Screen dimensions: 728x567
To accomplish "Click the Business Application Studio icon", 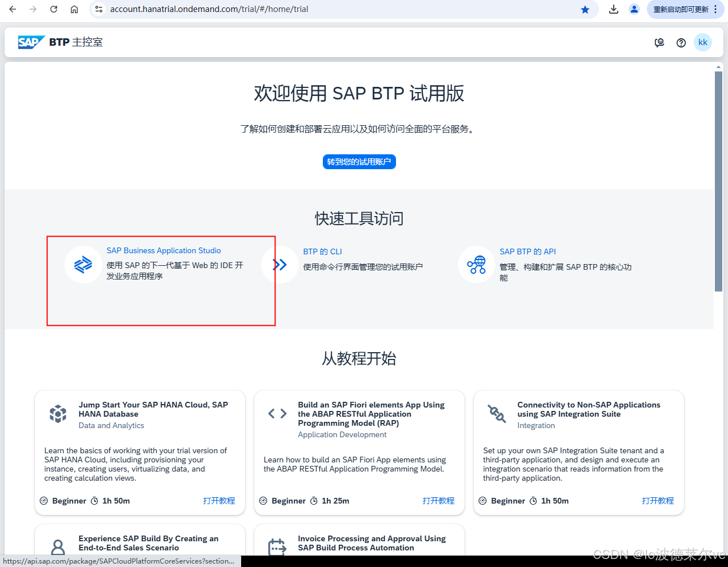I will (x=83, y=265).
